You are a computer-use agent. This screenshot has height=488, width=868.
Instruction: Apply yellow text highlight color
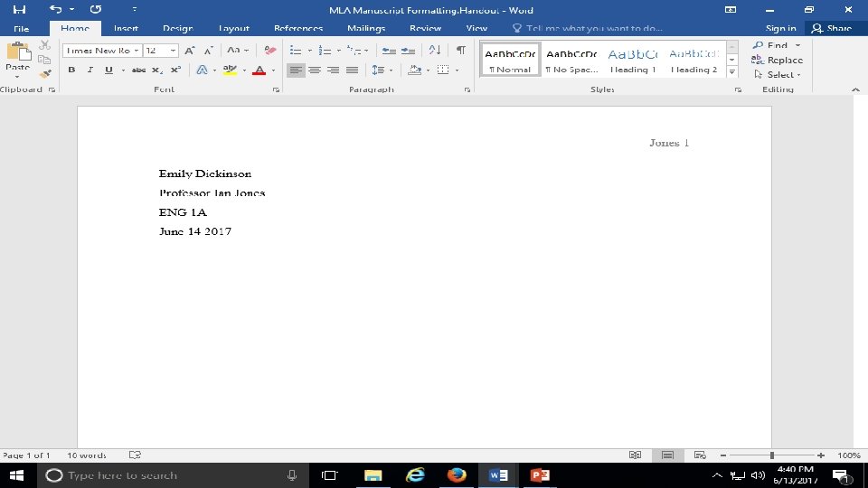pos(230,70)
